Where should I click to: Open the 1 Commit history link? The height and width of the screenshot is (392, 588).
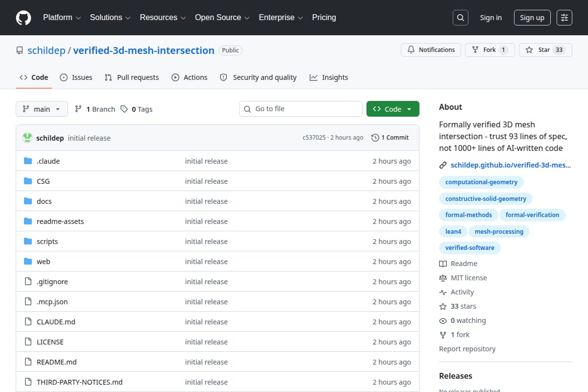click(x=390, y=138)
